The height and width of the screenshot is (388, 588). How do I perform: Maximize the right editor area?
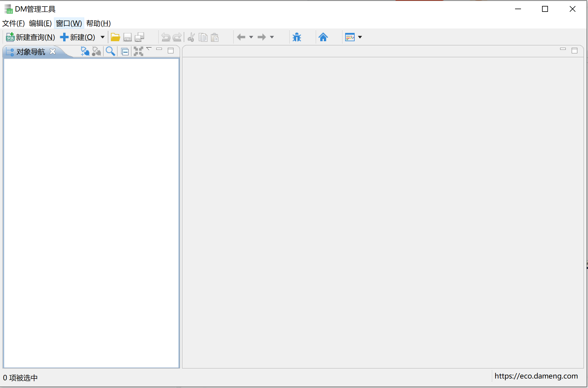point(574,51)
